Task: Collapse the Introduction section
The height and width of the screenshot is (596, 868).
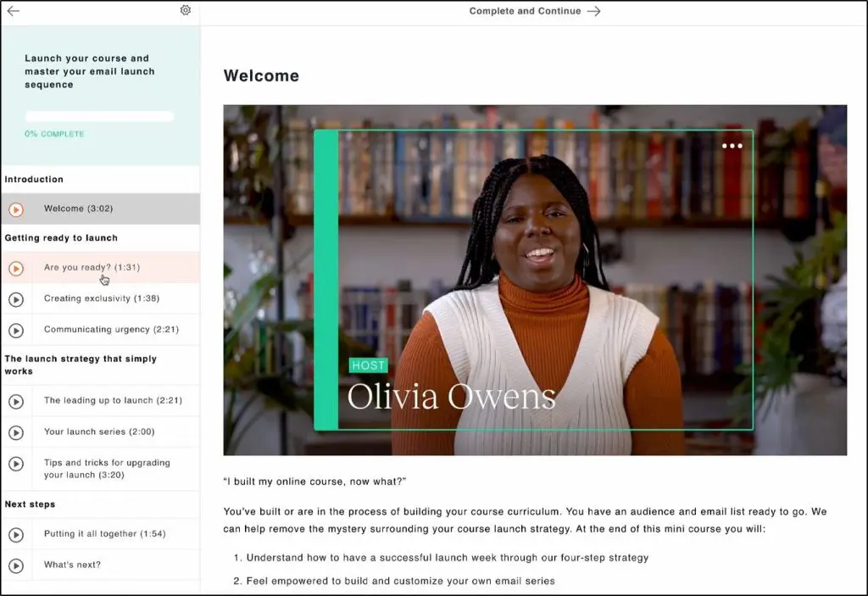Action: click(x=34, y=179)
